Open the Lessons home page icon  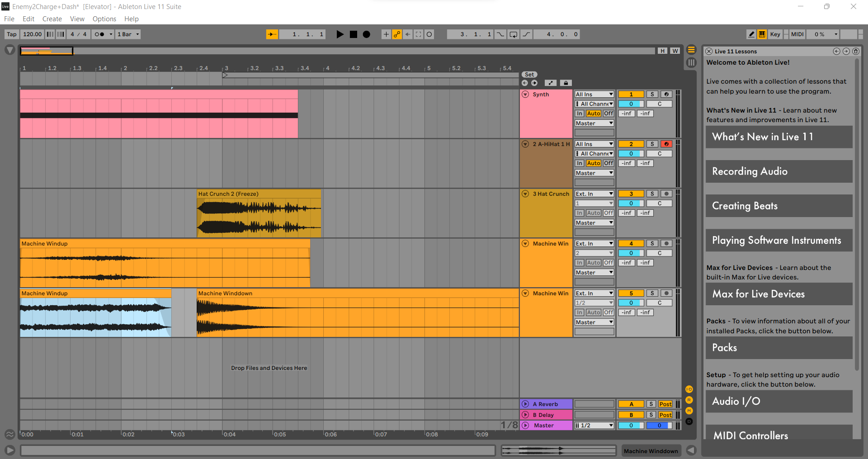click(856, 52)
